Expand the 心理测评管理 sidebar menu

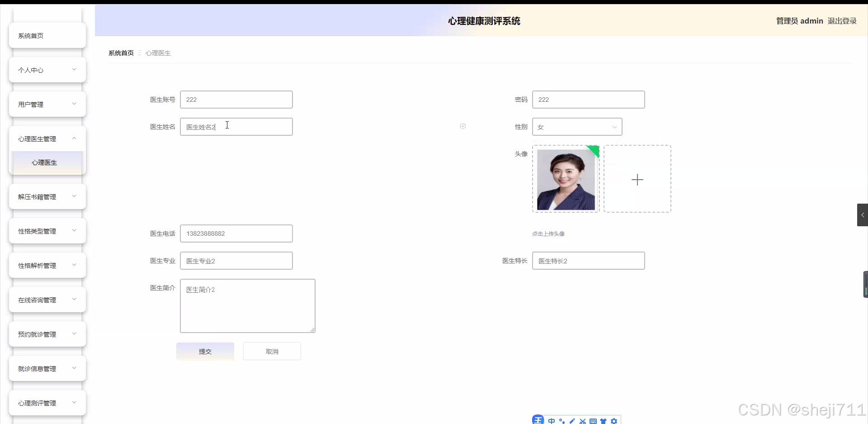coord(47,403)
